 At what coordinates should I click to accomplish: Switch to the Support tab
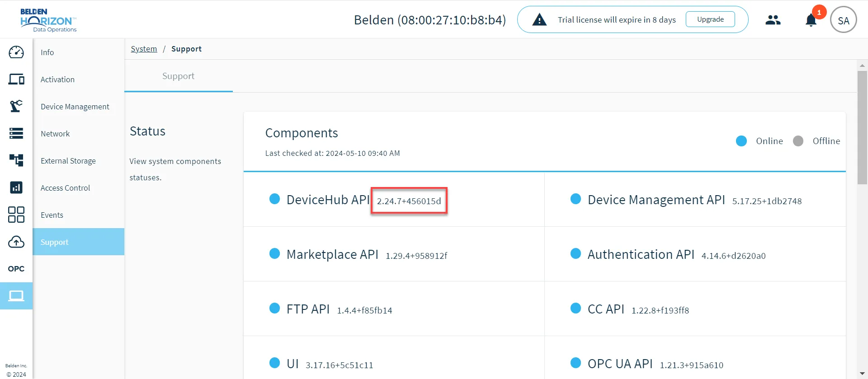point(178,76)
